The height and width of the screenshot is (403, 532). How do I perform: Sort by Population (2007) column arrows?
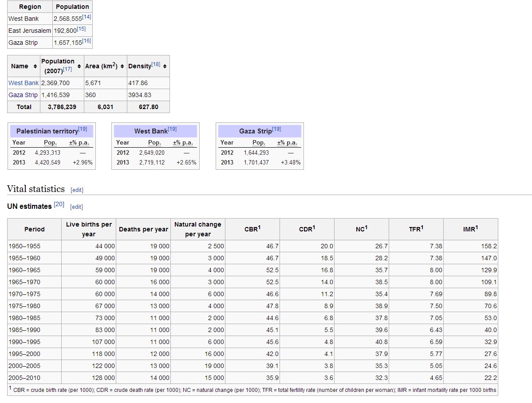click(x=79, y=67)
